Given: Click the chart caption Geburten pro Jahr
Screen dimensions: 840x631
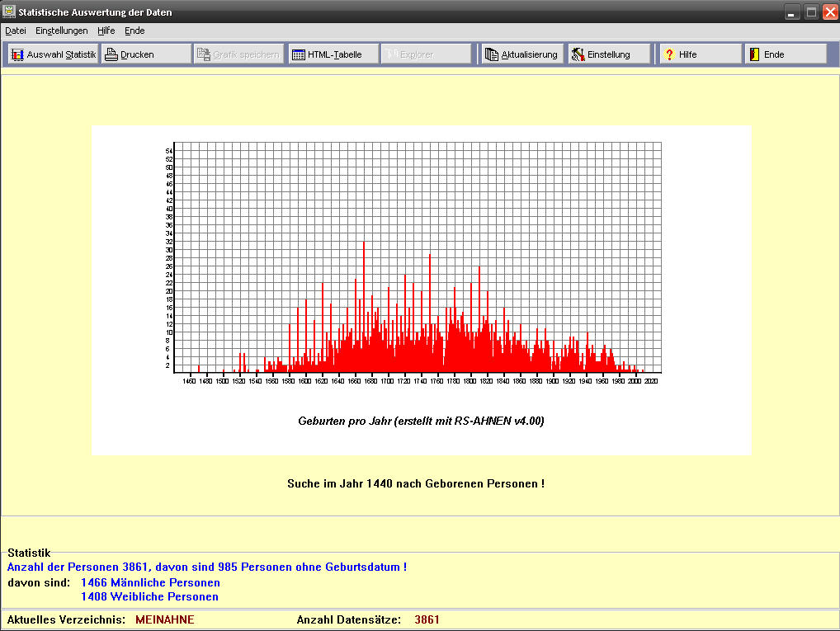Looking at the screenshot, I should pos(421,421).
